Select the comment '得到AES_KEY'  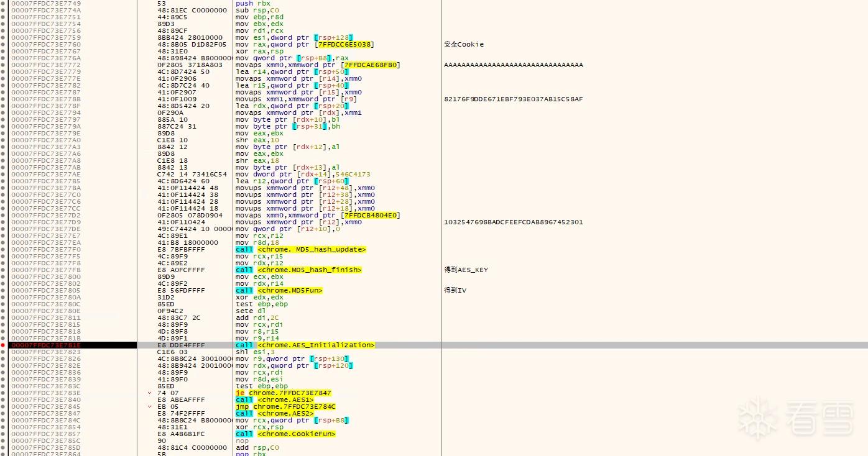click(466, 270)
